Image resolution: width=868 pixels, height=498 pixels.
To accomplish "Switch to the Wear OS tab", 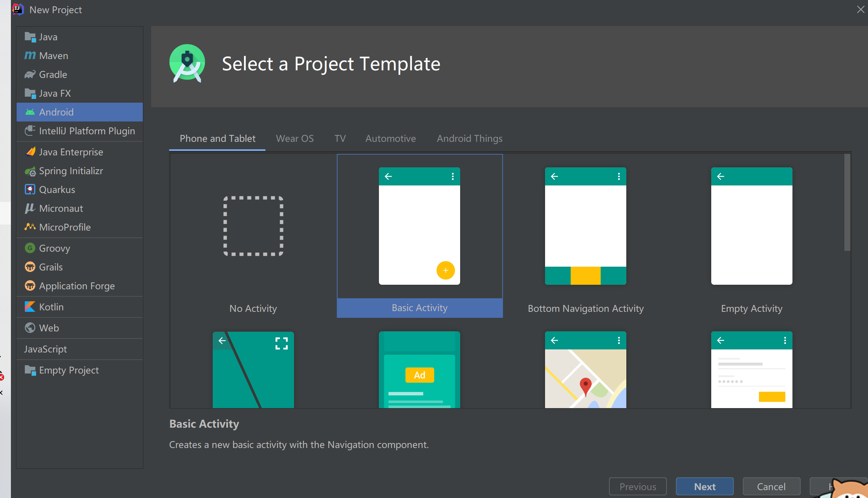I will [x=294, y=138].
